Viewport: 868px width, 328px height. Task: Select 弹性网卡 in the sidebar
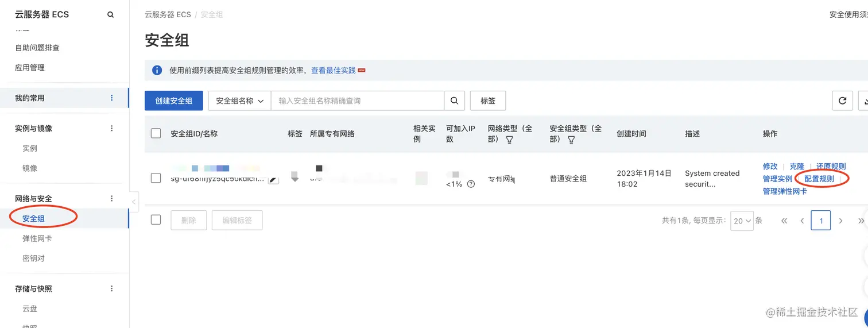pos(37,238)
